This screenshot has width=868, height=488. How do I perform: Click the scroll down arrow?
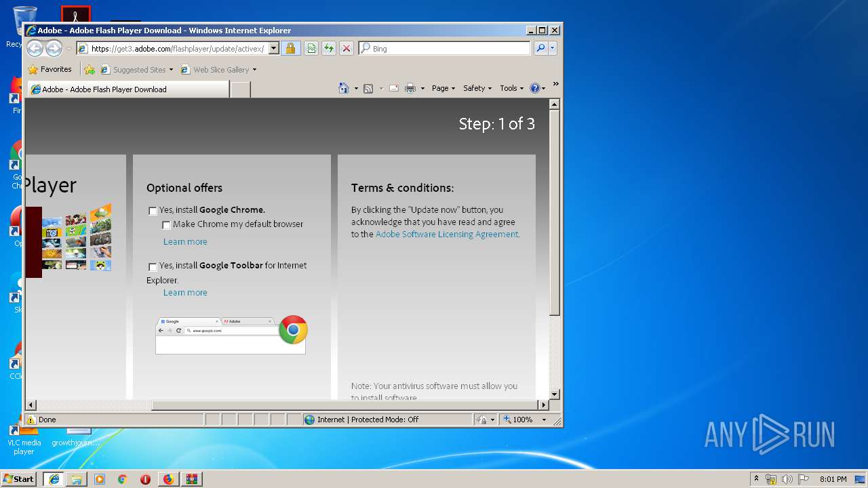[x=555, y=394]
